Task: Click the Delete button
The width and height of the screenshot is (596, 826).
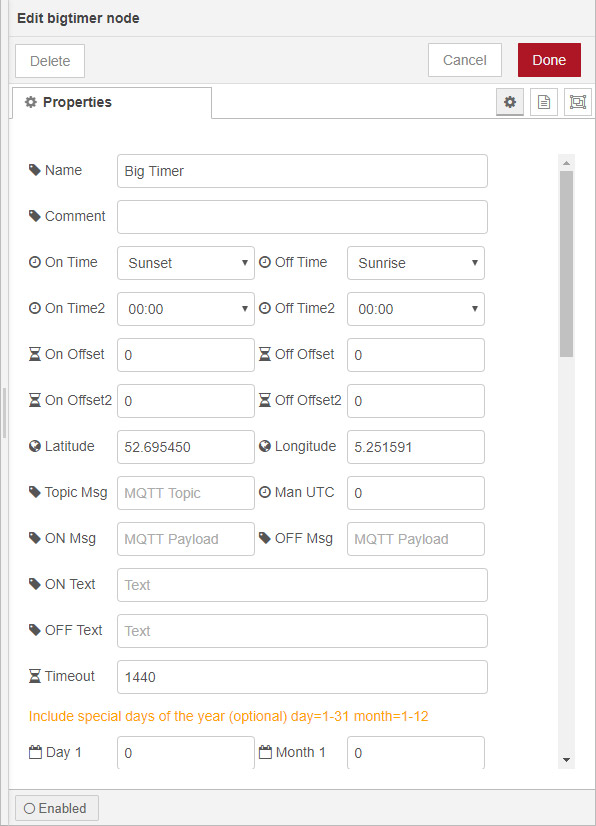Action: (50, 61)
